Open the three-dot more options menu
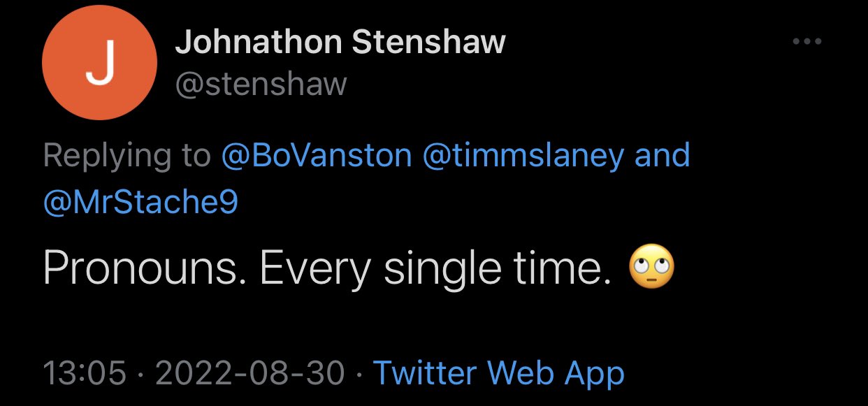Image resolution: width=868 pixels, height=406 pixels. 807,42
